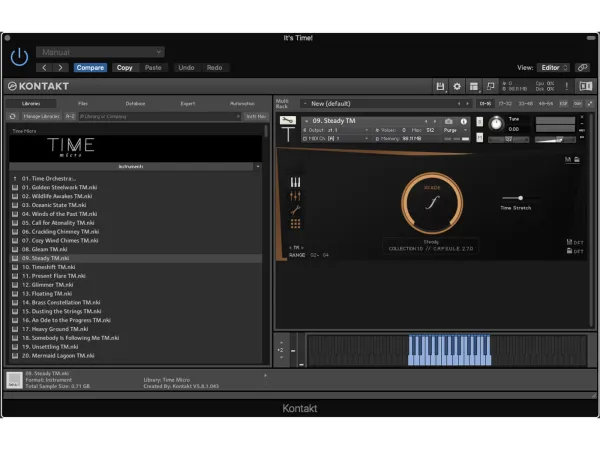The image size is (600, 450).
Task: Click the exclamation panic icon
Action: coord(567,86)
